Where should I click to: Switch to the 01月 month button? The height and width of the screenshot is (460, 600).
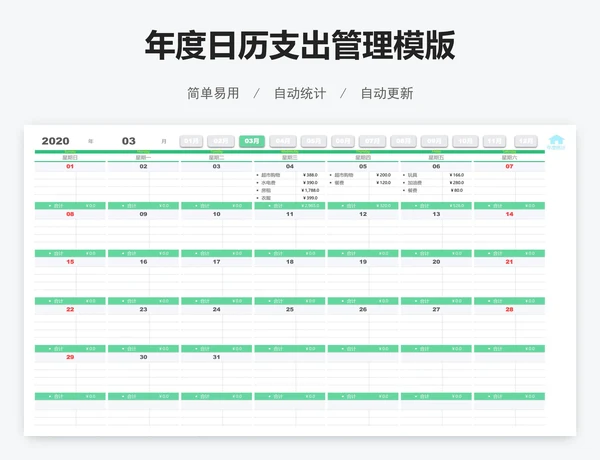[191, 141]
